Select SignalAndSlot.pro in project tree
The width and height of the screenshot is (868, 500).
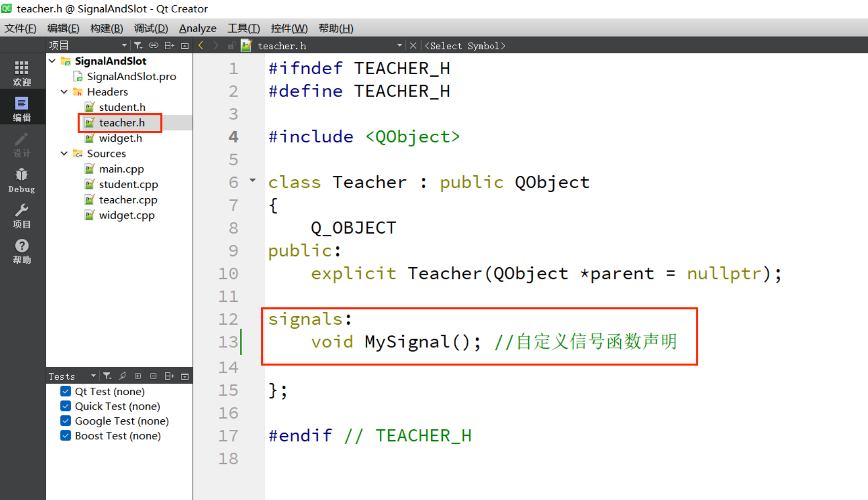pos(131,77)
